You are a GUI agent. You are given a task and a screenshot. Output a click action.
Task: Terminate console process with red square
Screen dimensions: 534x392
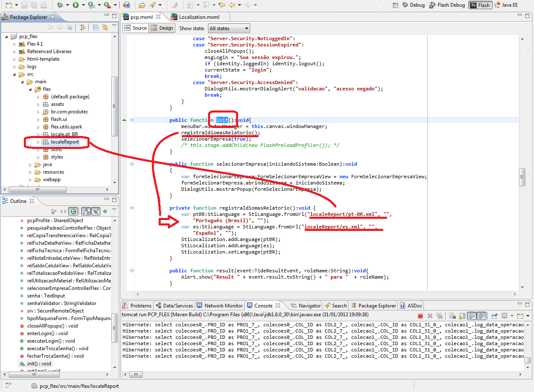[420, 316]
